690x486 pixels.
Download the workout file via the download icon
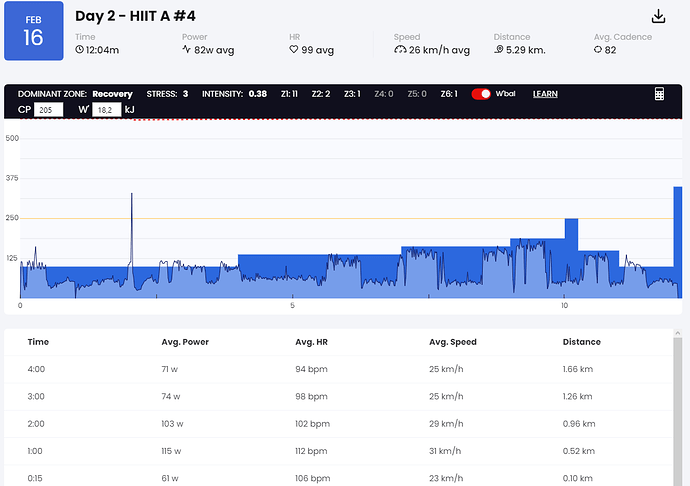coord(658,17)
